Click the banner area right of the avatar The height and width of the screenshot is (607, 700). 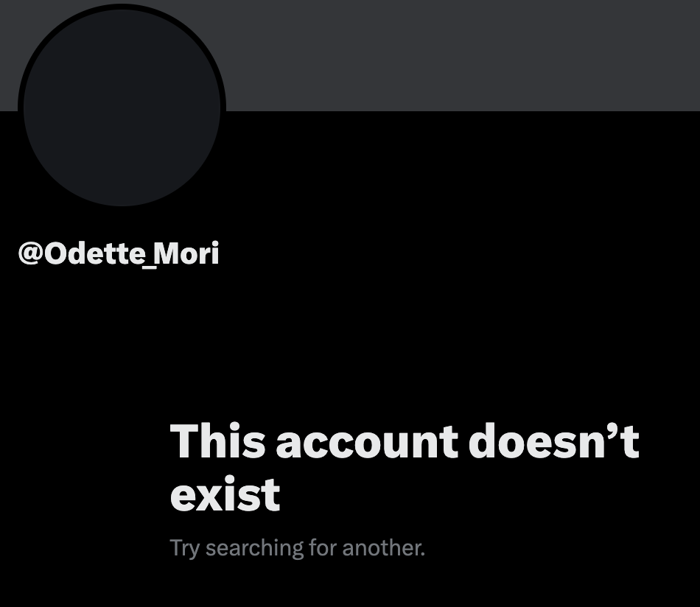tap(463, 55)
